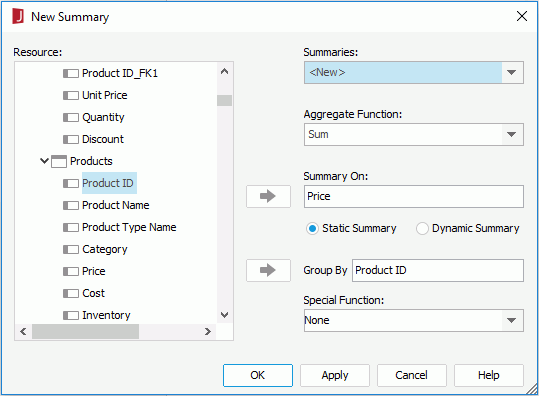This screenshot has height=396, width=539.
Task: Click the field icon beside Discount
Action: (71, 139)
